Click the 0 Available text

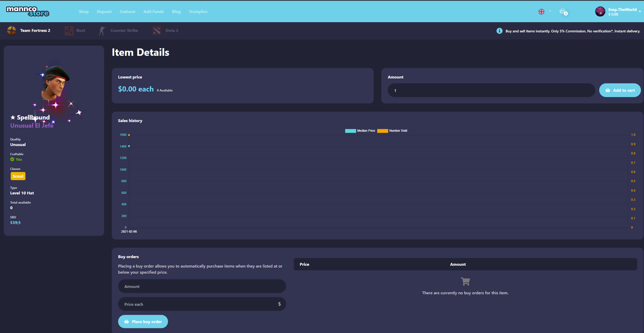coord(165,90)
